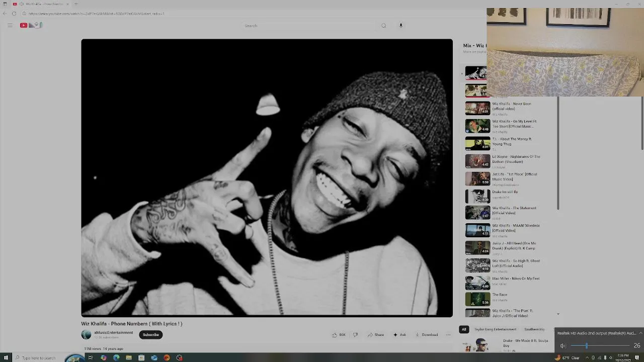
Task: Select the All filter chip
Action: (464, 329)
